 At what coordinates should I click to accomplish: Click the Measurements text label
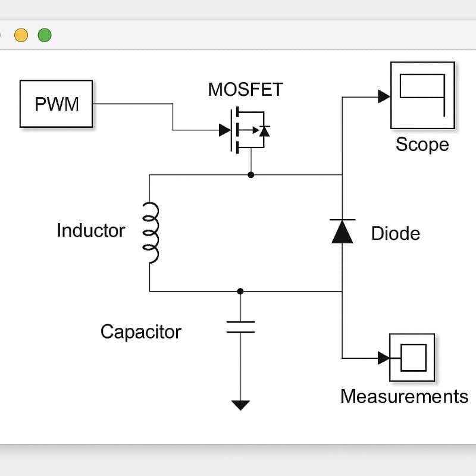pos(404,396)
